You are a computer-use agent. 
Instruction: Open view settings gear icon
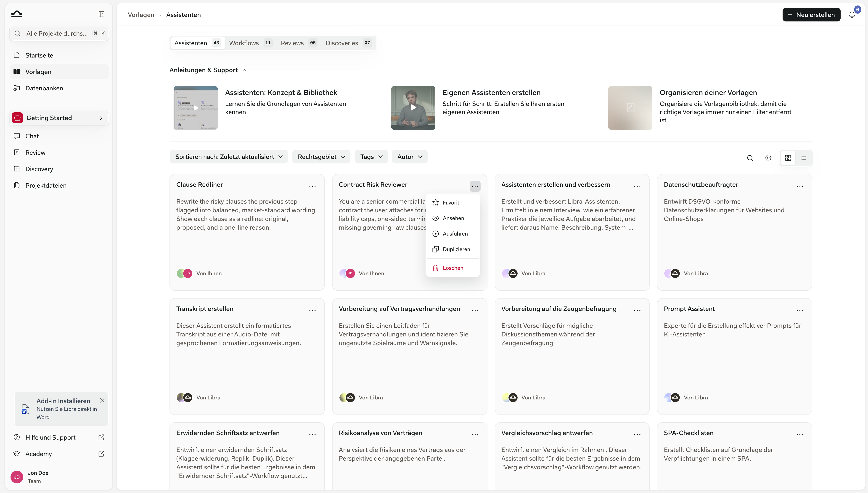pyautogui.click(x=768, y=158)
